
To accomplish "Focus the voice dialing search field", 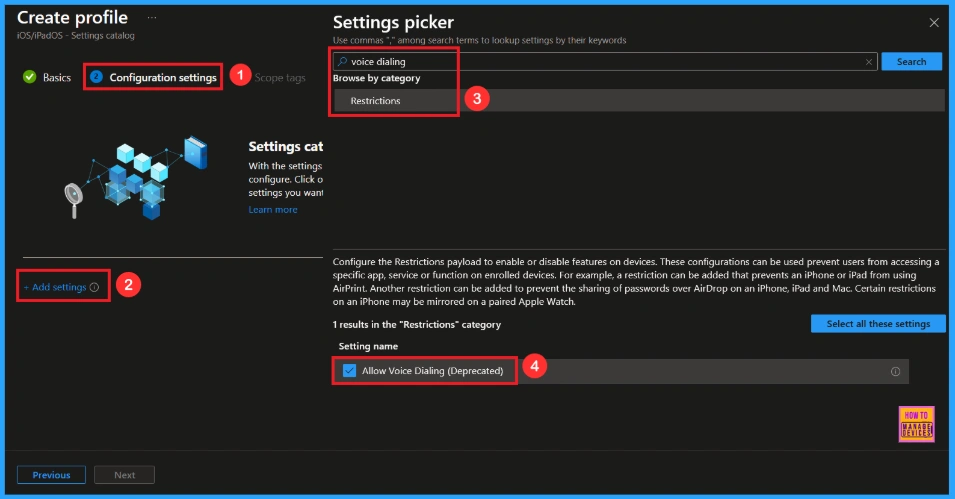I will click(603, 62).
